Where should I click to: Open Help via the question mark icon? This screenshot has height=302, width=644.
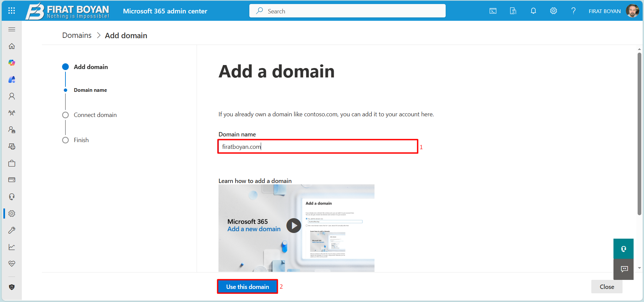573,11
